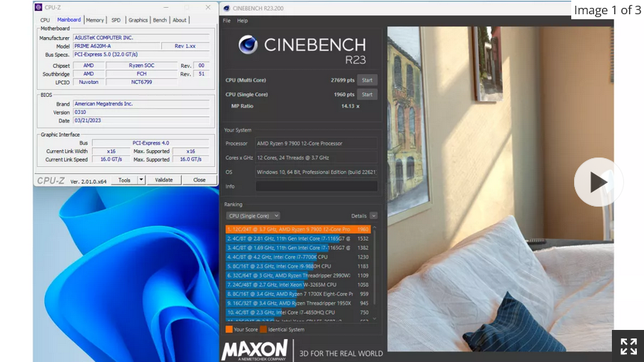The image size is (644, 362).
Task: Select the SPD tab in CPU-Z
Action: click(116, 20)
